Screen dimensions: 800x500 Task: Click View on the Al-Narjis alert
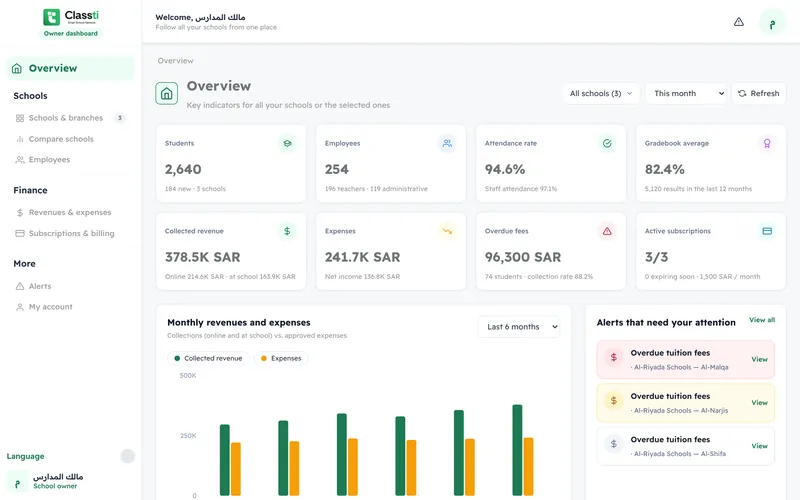click(759, 403)
